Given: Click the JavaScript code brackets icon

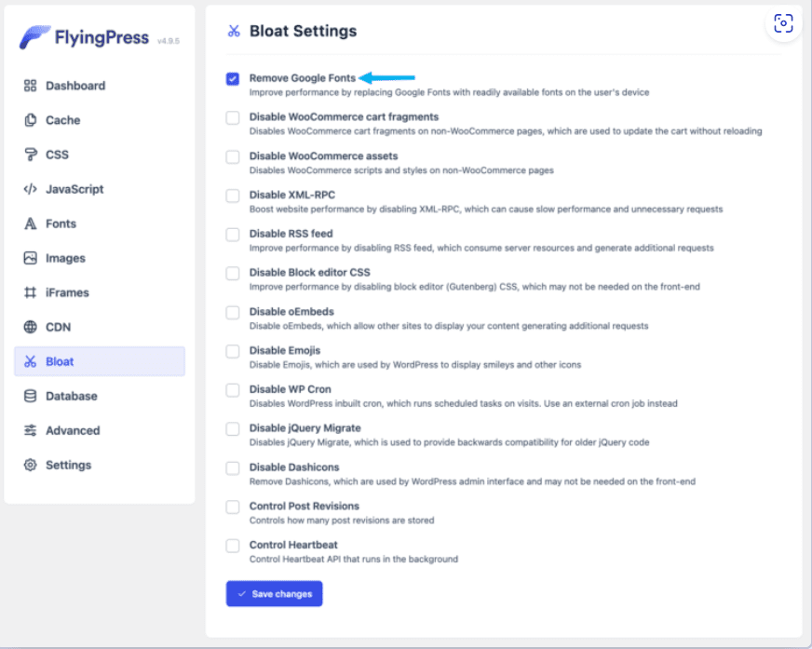Looking at the screenshot, I should [x=30, y=189].
